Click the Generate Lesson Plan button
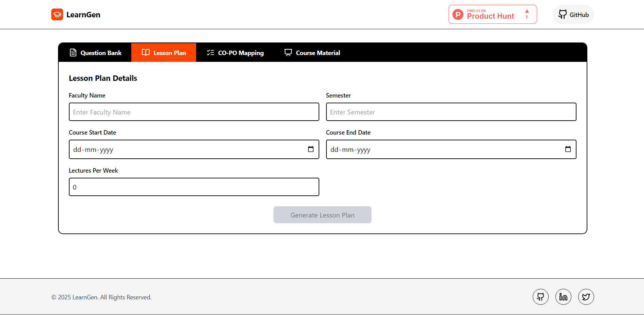The width and height of the screenshot is (644, 315). (x=322, y=215)
